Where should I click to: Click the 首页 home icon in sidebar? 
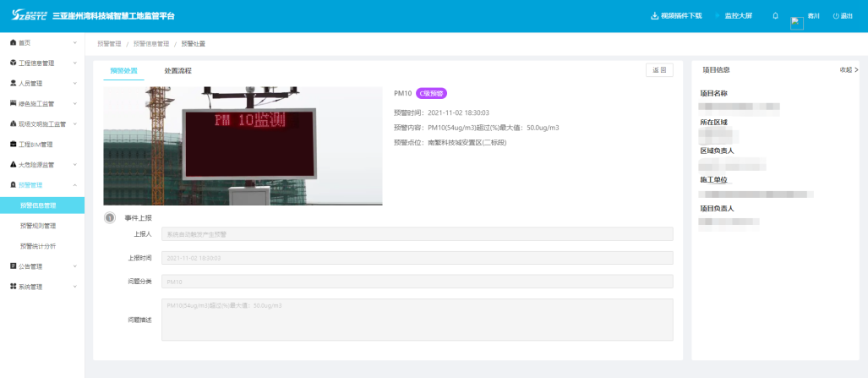[13, 42]
